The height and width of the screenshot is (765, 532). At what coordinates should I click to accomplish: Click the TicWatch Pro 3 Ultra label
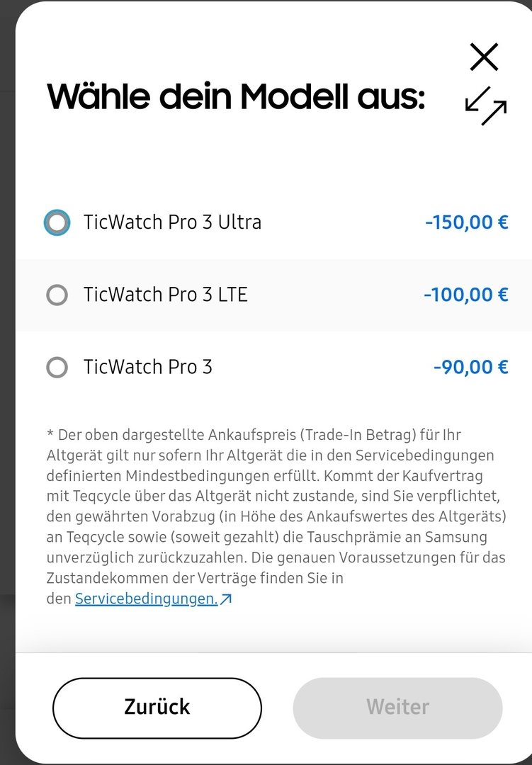tap(172, 222)
